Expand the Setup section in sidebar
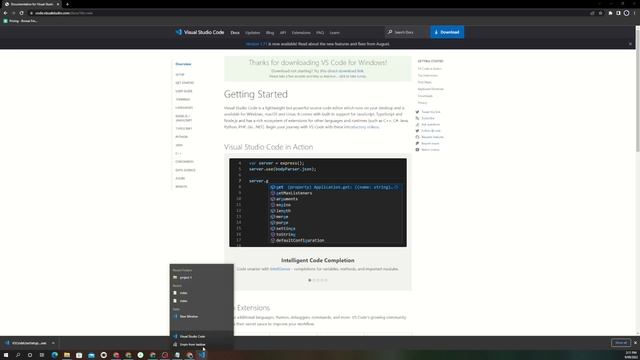Screen dimensions: 640x360 coord(180,75)
